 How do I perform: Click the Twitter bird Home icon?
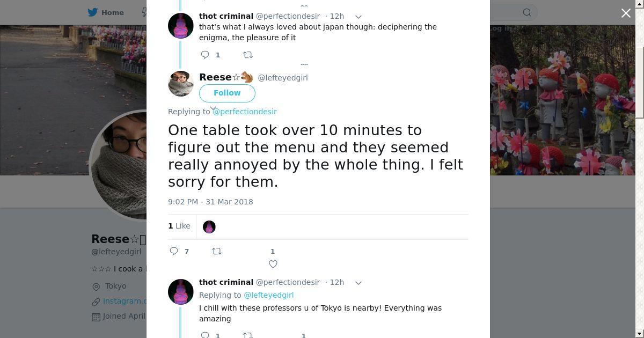(x=92, y=12)
